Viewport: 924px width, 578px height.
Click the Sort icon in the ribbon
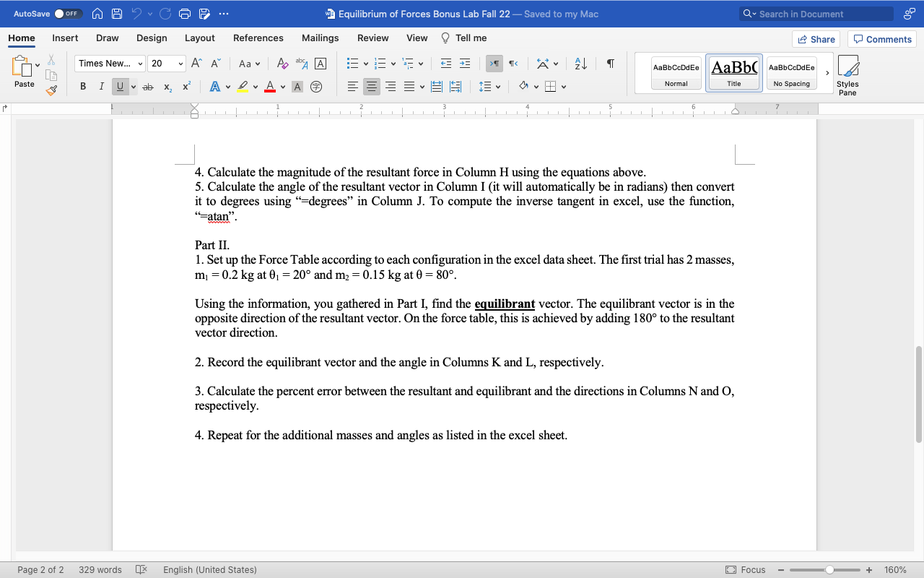pos(580,64)
